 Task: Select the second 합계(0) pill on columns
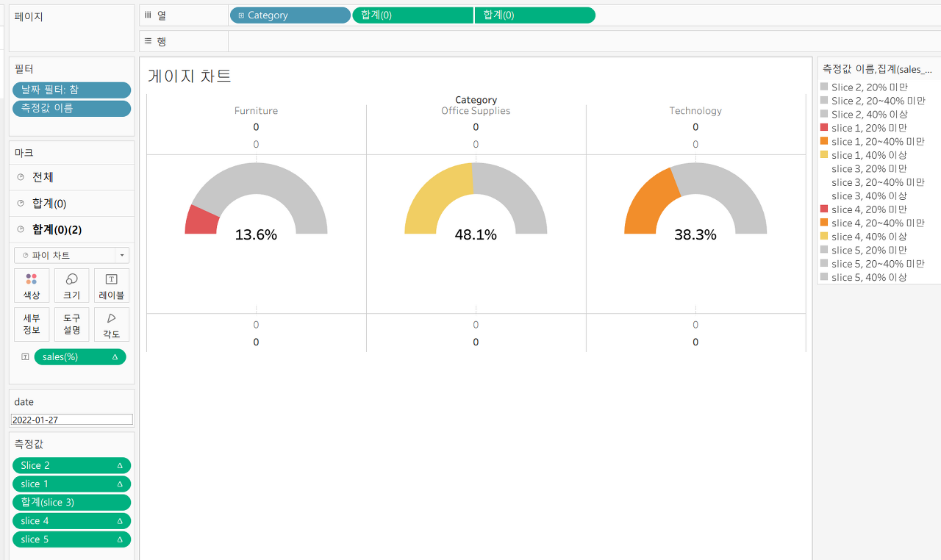(535, 15)
